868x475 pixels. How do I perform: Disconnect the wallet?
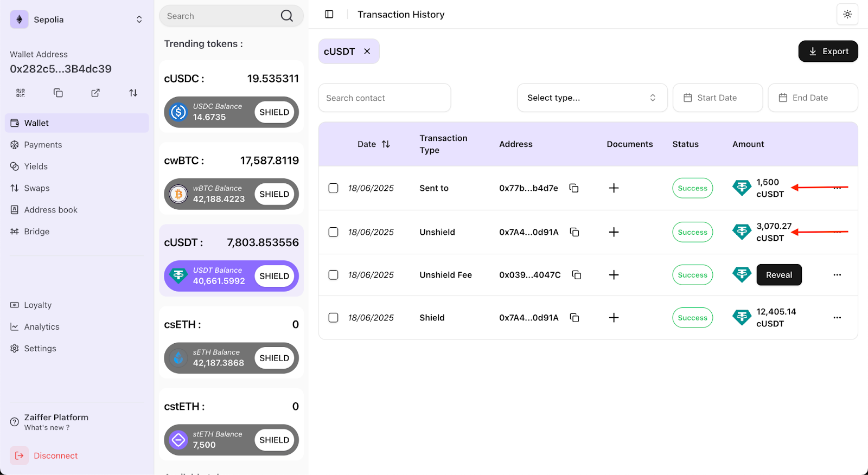pyautogui.click(x=44, y=455)
